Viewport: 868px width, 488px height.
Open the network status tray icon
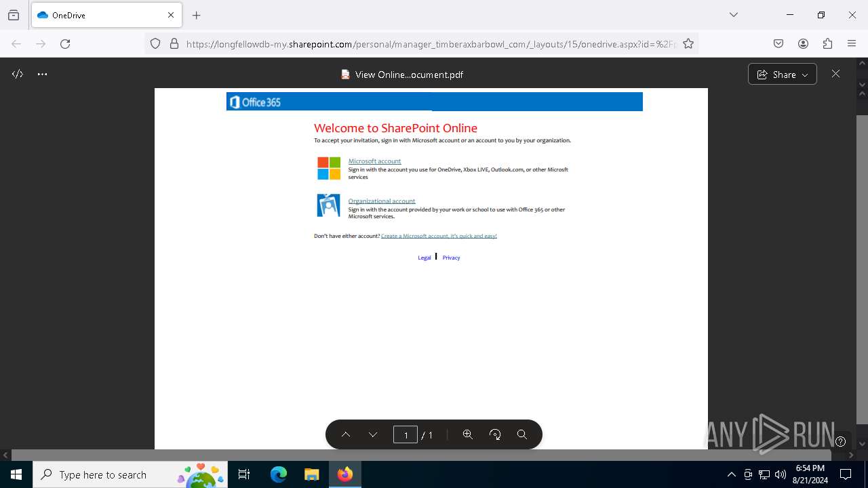pyautogui.click(x=764, y=474)
